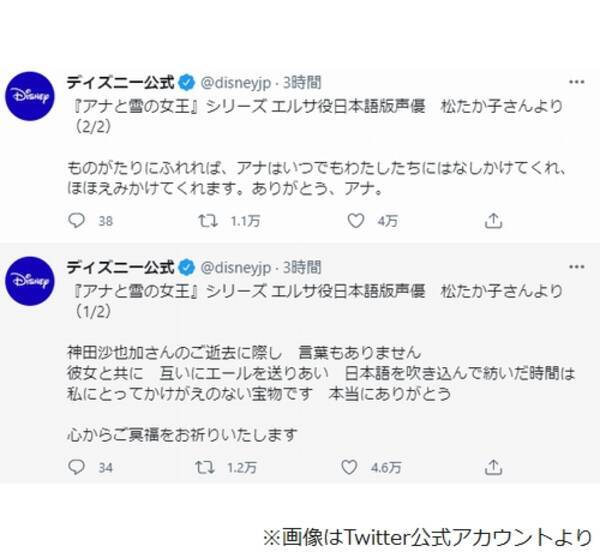Reply to the bottom (1/2) tweet
This screenshot has height=552, width=600.
[x=76, y=467]
